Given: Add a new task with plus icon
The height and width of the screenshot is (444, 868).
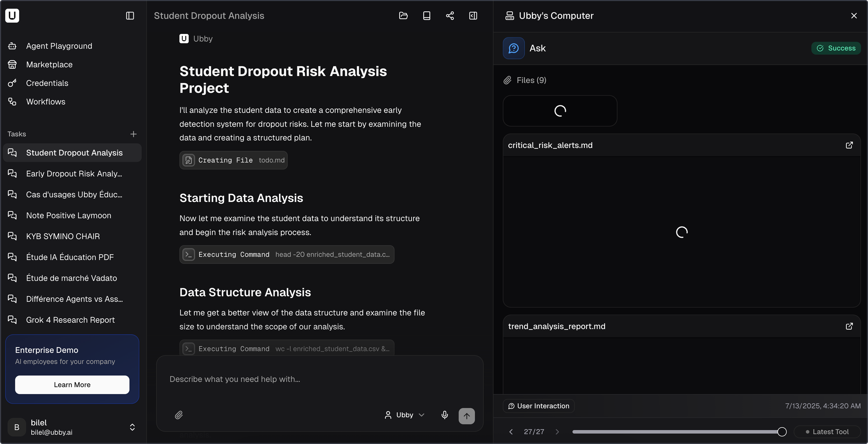Looking at the screenshot, I should point(133,134).
